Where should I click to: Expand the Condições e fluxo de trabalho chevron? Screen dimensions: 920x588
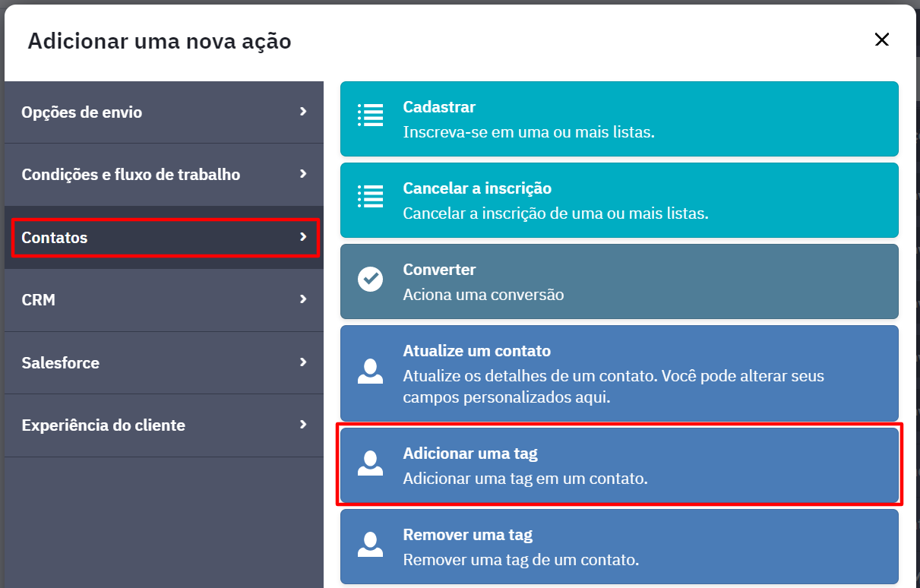point(303,174)
